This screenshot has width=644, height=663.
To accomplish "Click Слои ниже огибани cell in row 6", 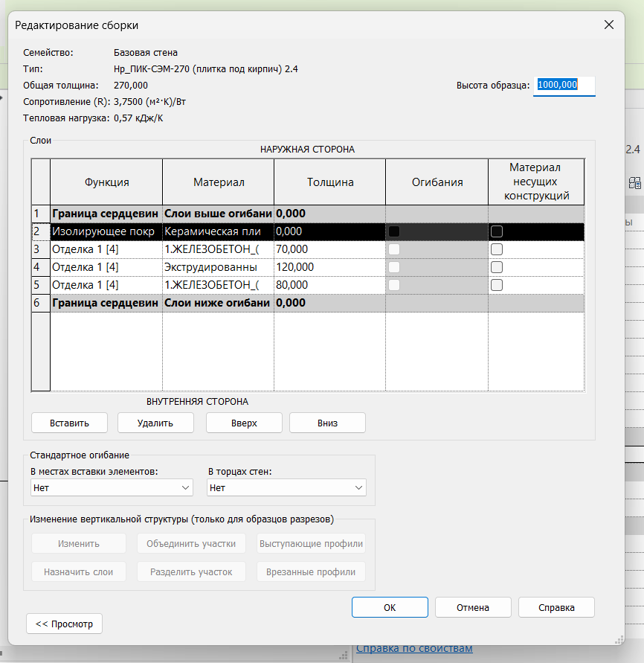I will pyautogui.click(x=218, y=303).
